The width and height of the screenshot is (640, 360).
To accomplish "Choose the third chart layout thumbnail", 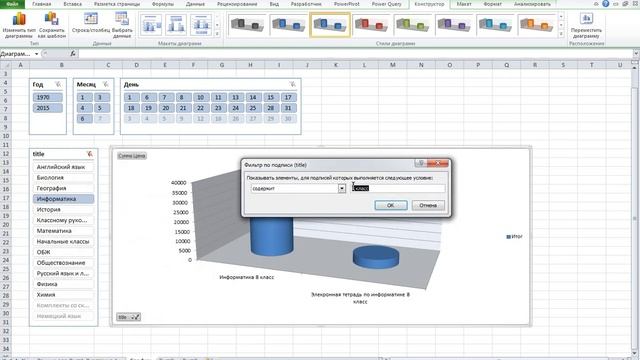I will pyautogui.click(x=201, y=24).
